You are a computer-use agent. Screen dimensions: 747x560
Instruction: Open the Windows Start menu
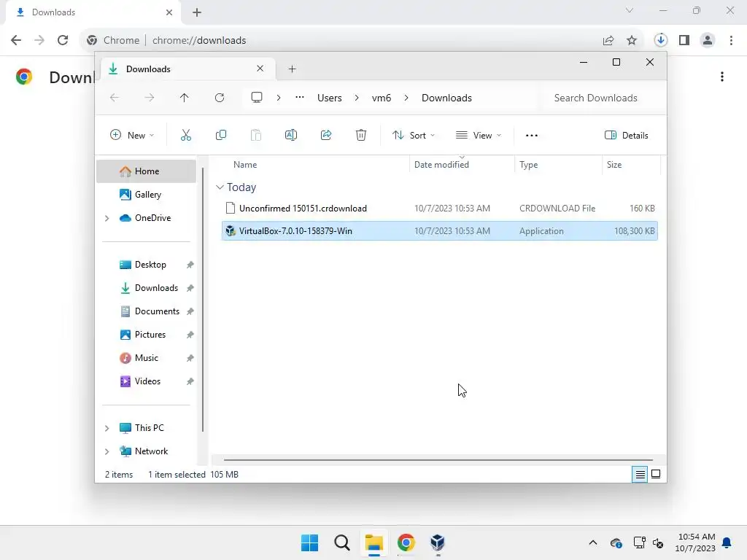(309, 542)
